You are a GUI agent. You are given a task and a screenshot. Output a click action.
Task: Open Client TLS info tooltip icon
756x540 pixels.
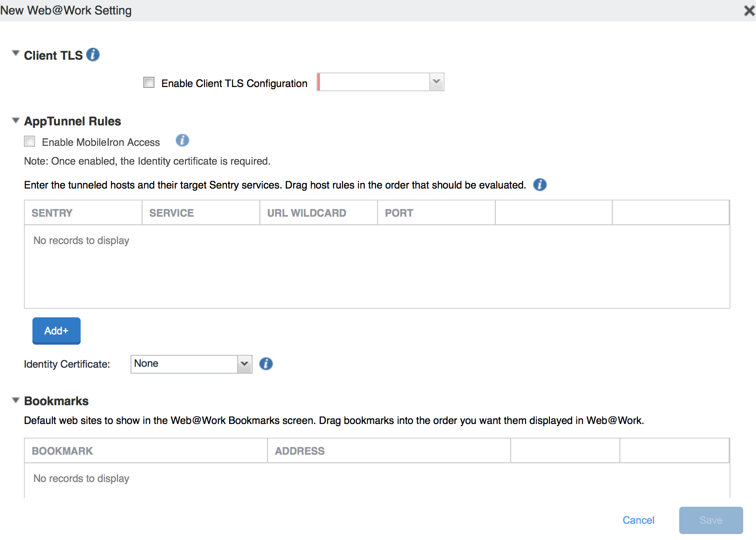click(x=93, y=55)
